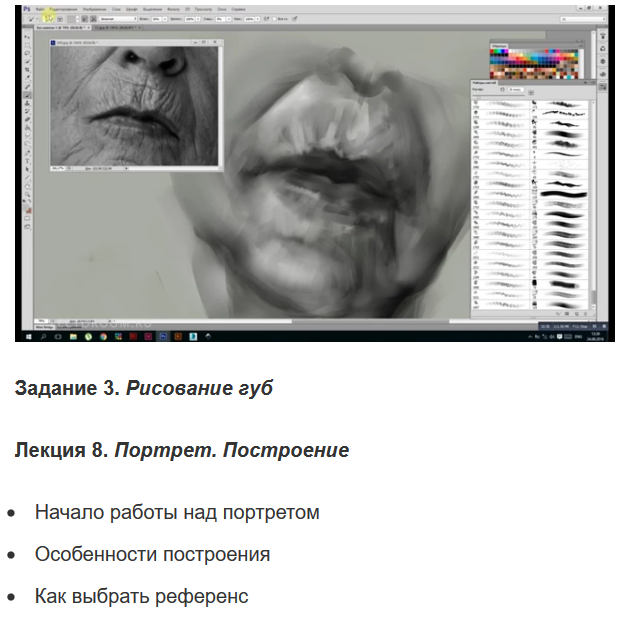Open the mixer brush combination dropdown

pyautogui.click(x=118, y=19)
